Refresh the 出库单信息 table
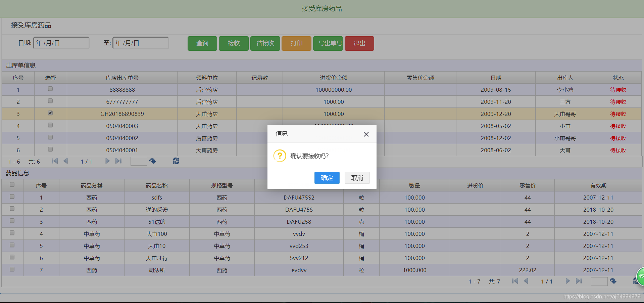Image resolution: width=644 pixels, height=303 pixels. click(176, 161)
